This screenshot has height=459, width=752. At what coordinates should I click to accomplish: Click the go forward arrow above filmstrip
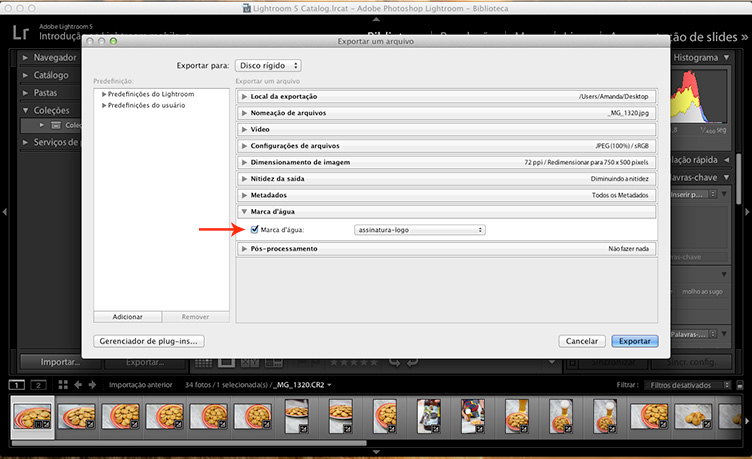pyautogui.click(x=93, y=385)
